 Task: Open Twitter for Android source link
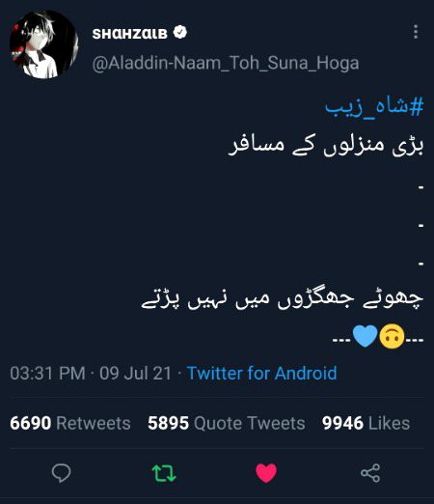(x=261, y=374)
